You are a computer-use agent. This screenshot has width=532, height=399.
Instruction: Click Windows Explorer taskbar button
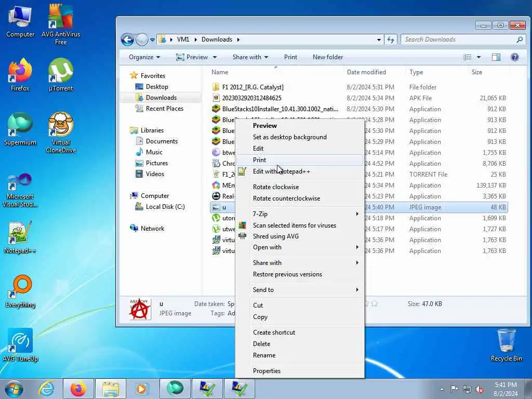coord(111,389)
